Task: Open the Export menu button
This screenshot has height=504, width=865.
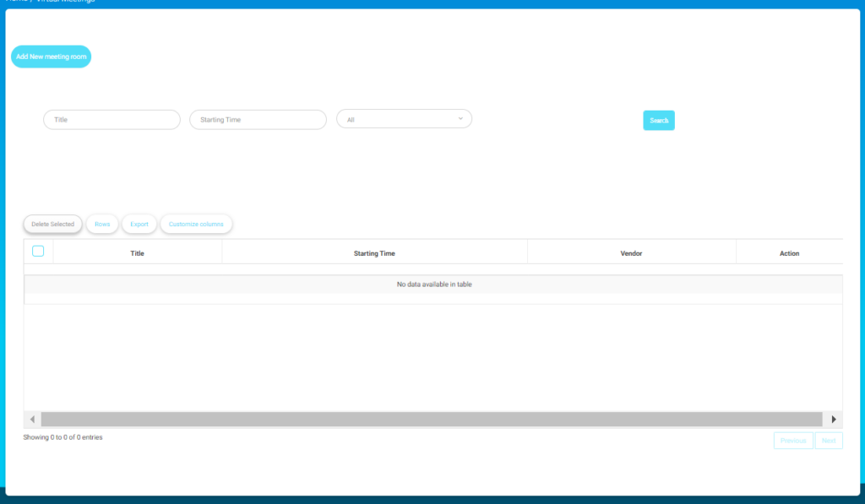Action: tap(139, 224)
